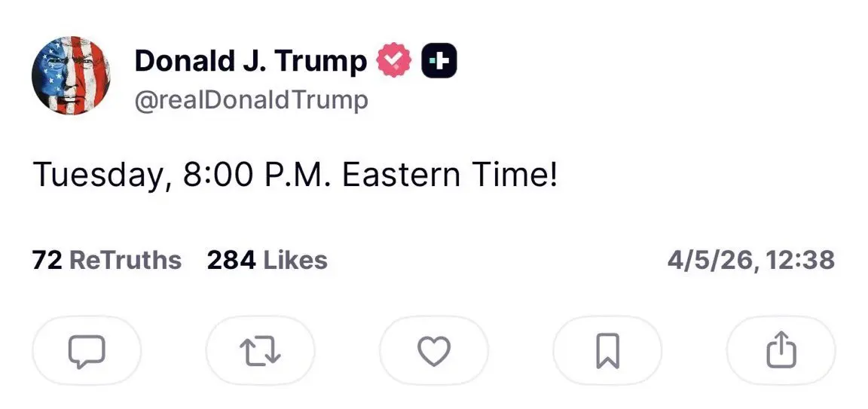Bookmark this post with the bookmark icon
Image resolution: width=868 pixels, height=409 pixels.
tap(607, 351)
